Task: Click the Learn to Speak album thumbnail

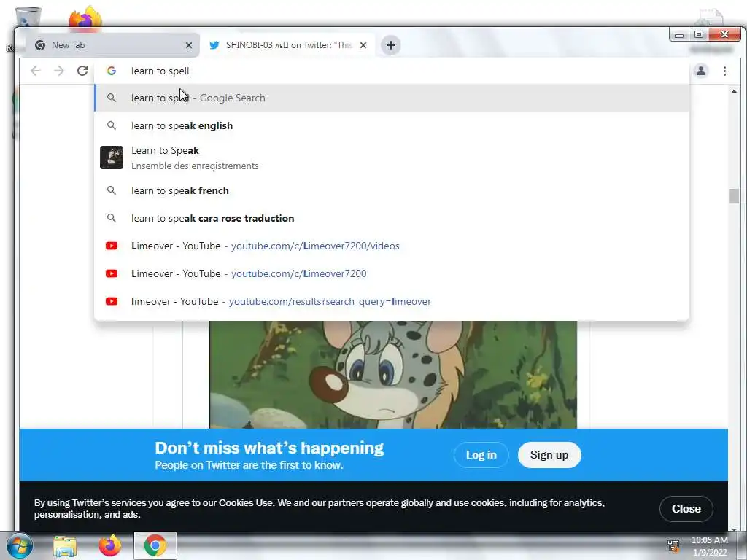Action: 112,157
